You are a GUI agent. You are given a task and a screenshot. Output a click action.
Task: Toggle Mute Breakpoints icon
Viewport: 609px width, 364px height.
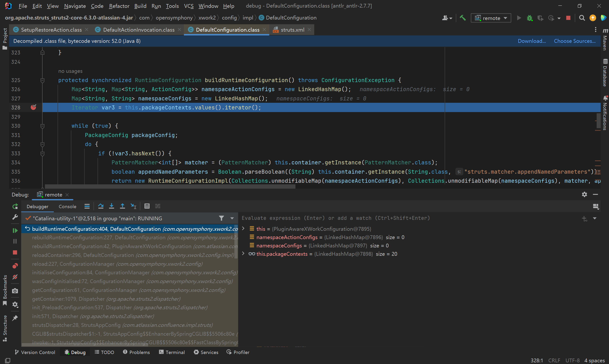15,277
